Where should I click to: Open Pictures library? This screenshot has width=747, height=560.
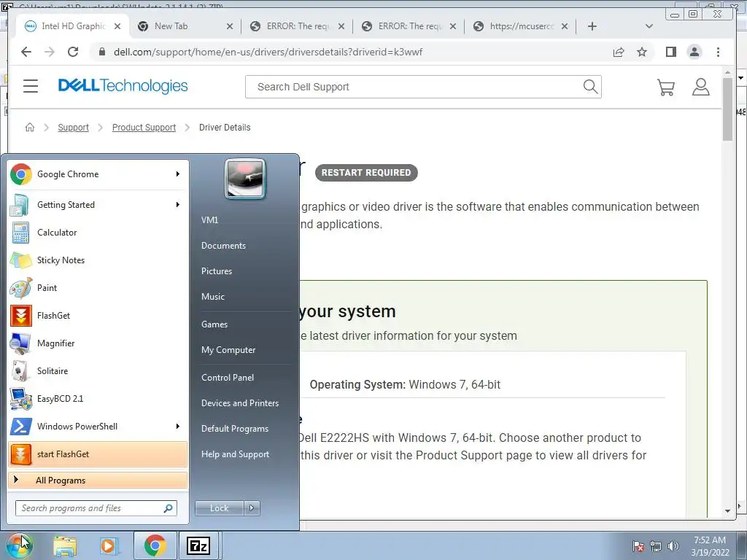[217, 271]
